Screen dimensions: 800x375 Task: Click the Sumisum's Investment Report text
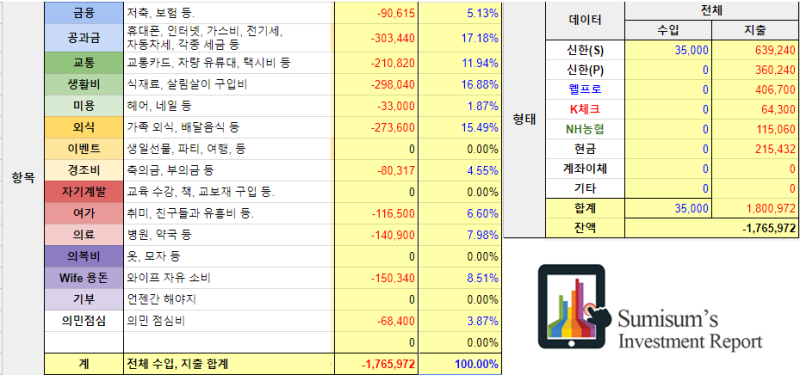point(690,330)
